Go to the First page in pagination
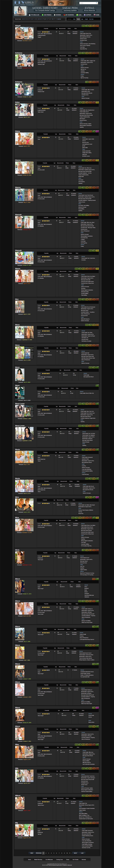Viewport: 114px width, 868px height. click(x=32, y=853)
